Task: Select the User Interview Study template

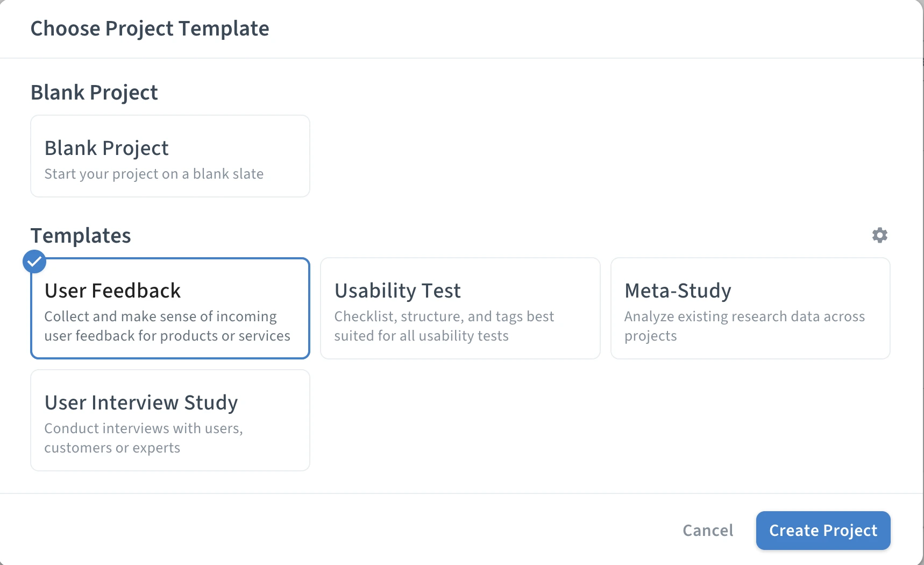Action: pyautogui.click(x=170, y=420)
